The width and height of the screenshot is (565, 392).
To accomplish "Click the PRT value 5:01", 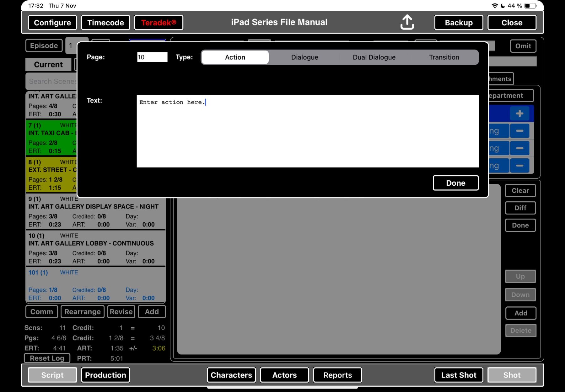I will click(117, 358).
